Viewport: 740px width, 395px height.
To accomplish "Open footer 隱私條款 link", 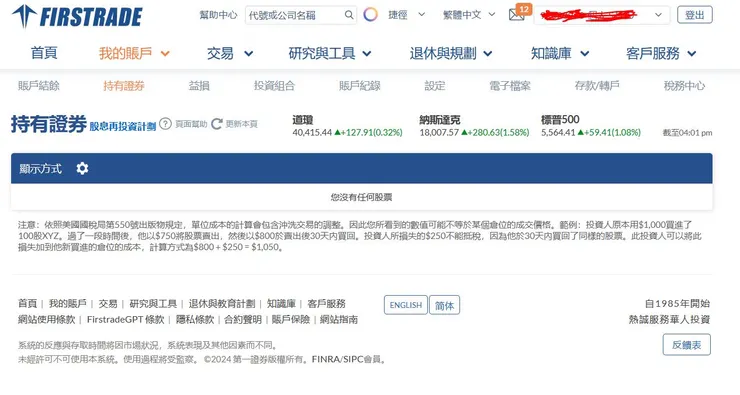I will (x=195, y=319).
